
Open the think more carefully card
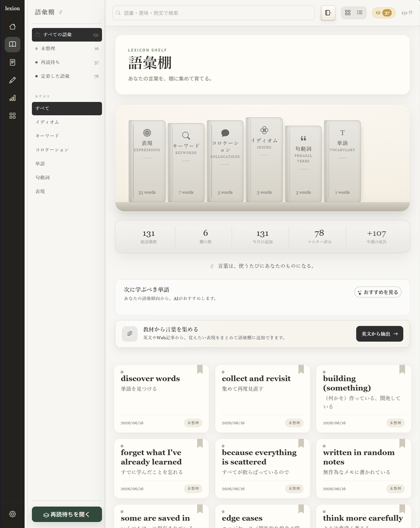[364, 516]
